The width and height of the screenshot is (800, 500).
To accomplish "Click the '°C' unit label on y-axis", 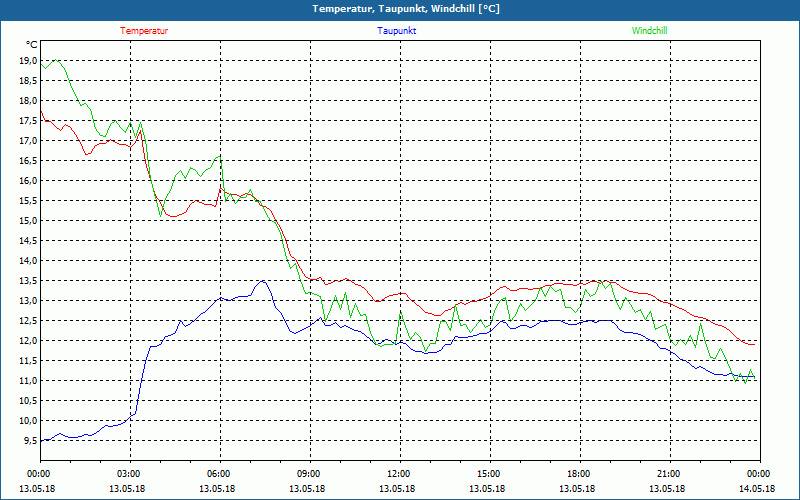I will coord(31,45).
